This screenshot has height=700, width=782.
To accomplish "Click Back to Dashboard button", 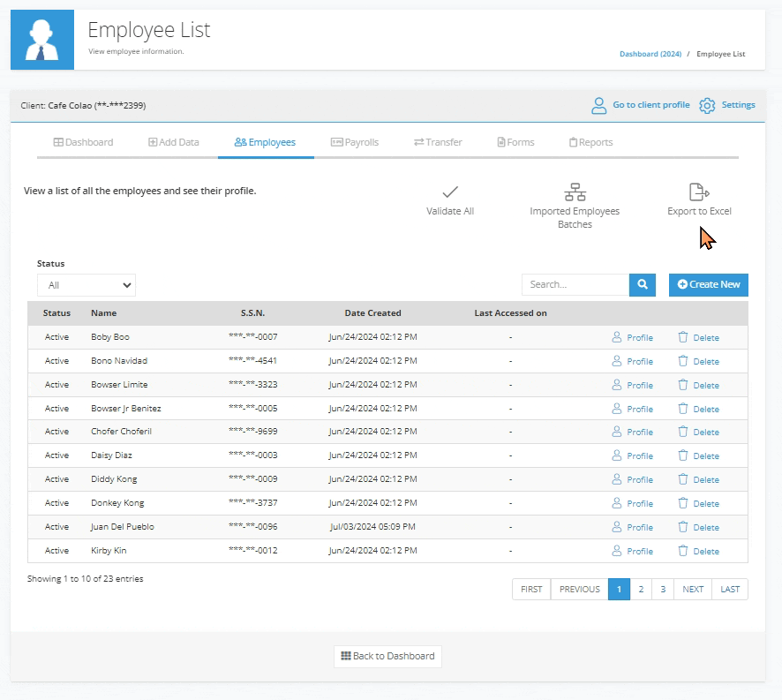I will coord(387,656).
